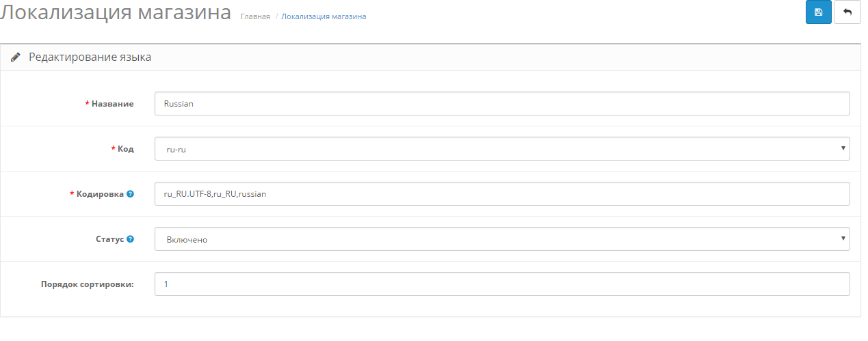The width and height of the screenshot is (868, 341).
Task: Open the Код dropdown showing ru-ru
Action: (502, 148)
